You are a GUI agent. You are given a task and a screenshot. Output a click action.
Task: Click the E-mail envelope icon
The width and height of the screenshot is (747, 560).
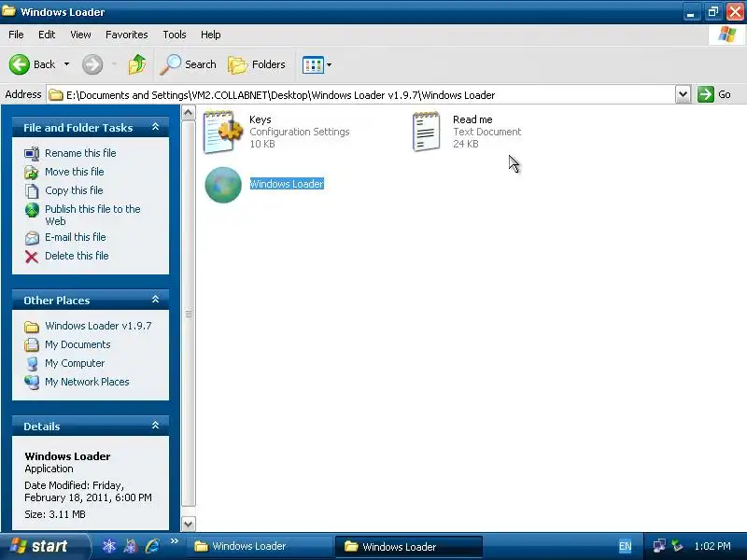[x=32, y=238]
